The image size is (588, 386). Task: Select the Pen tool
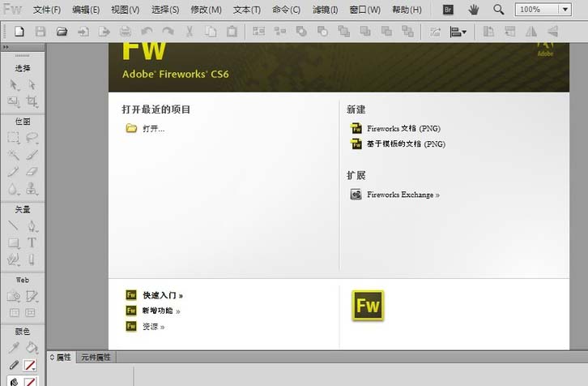point(32,225)
